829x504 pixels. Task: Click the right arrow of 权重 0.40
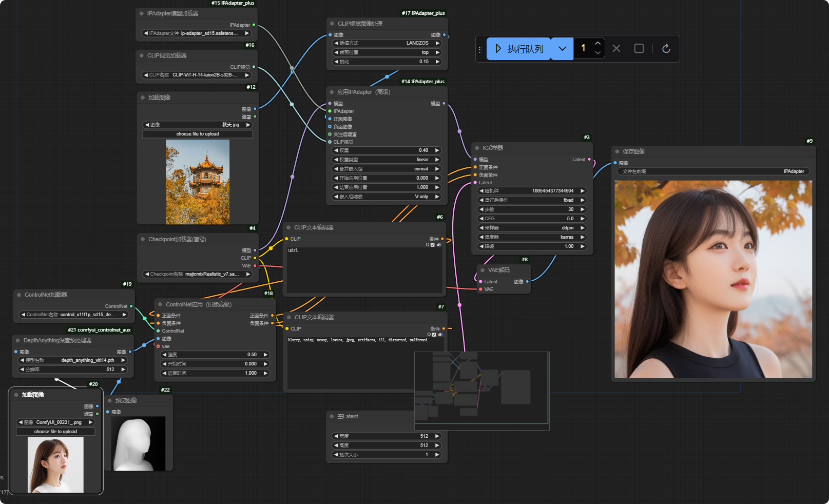coord(437,150)
